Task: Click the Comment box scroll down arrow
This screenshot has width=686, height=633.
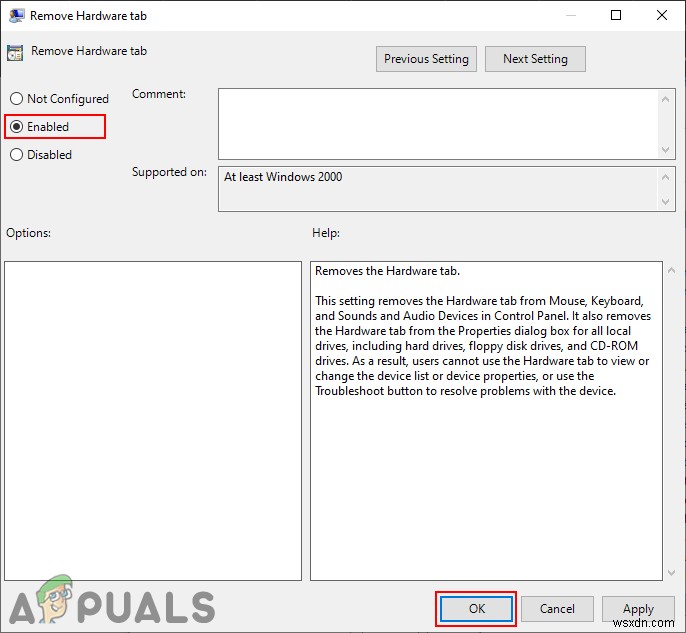Action: click(665, 150)
